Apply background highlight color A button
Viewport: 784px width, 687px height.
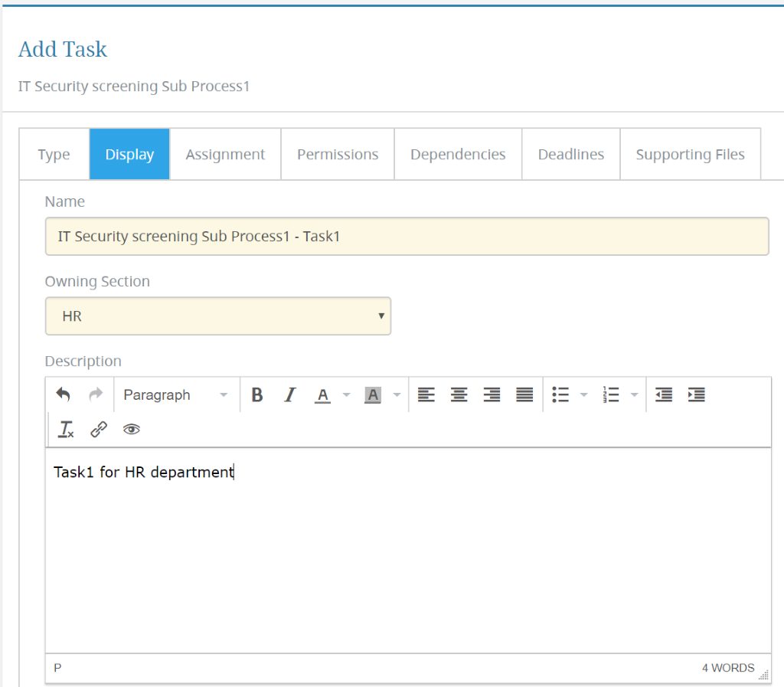tap(373, 394)
